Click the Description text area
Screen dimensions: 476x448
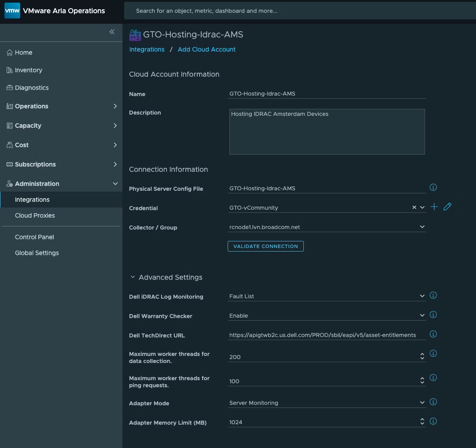[327, 132]
